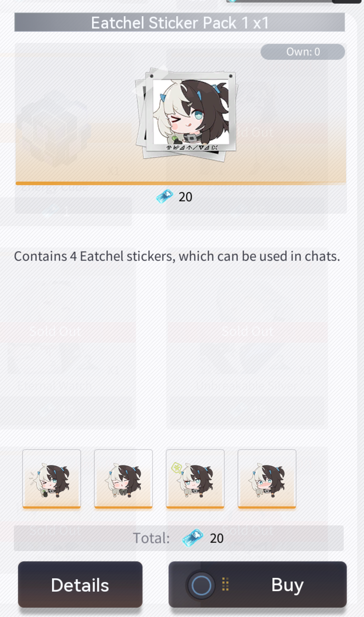Select the winking Eatchel sticker thumbnail
The height and width of the screenshot is (617, 364).
tap(52, 479)
